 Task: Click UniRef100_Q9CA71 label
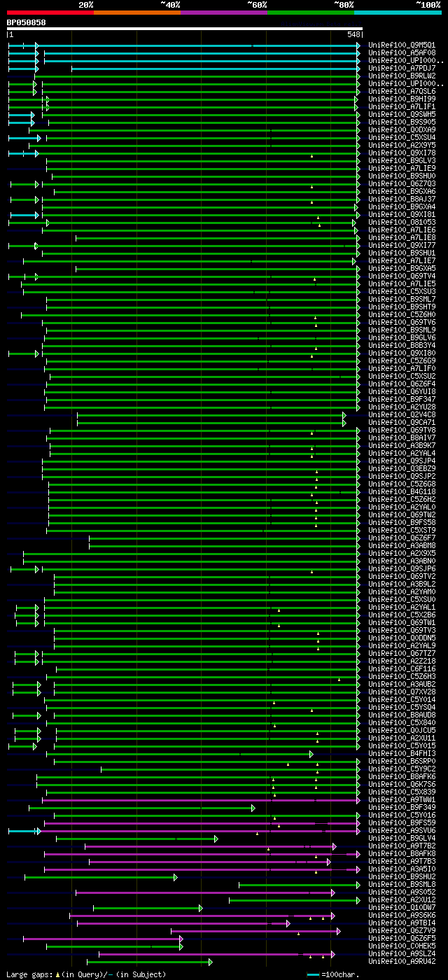point(403,422)
